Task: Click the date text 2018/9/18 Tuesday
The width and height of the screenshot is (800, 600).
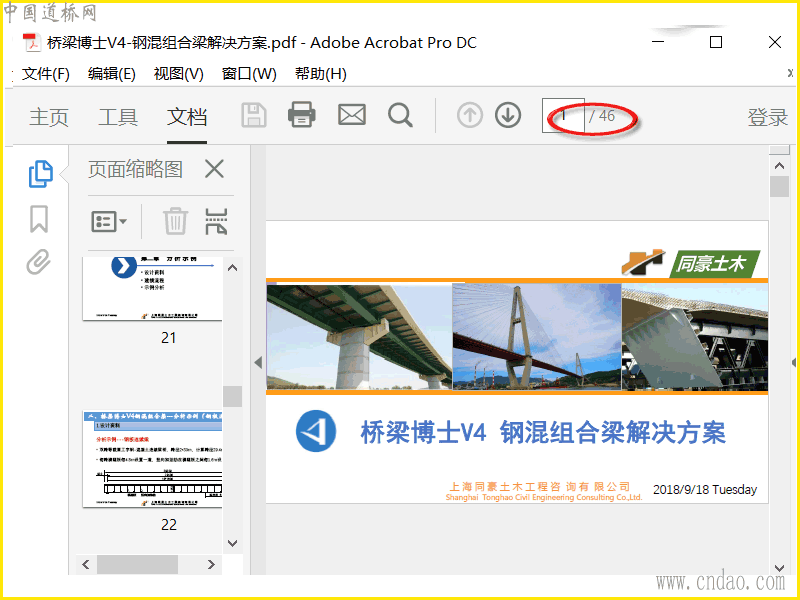Action: (x=705, y=489)
